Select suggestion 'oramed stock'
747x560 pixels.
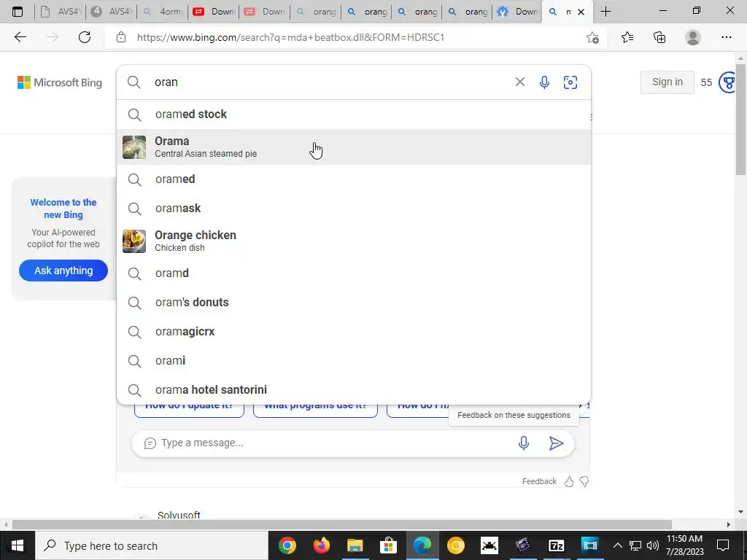click(x=354, y=114)
